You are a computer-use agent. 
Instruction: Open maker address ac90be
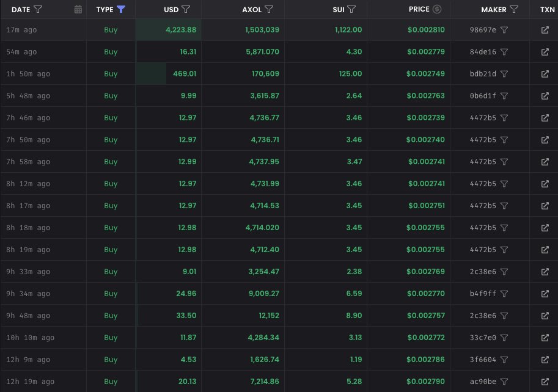click(x=483, y=382)
